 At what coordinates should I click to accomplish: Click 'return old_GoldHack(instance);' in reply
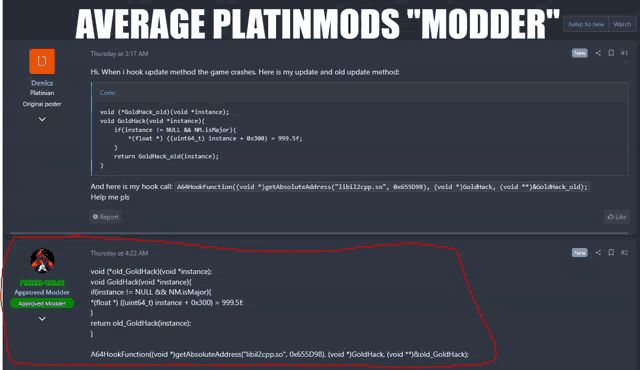click(140, 323)
